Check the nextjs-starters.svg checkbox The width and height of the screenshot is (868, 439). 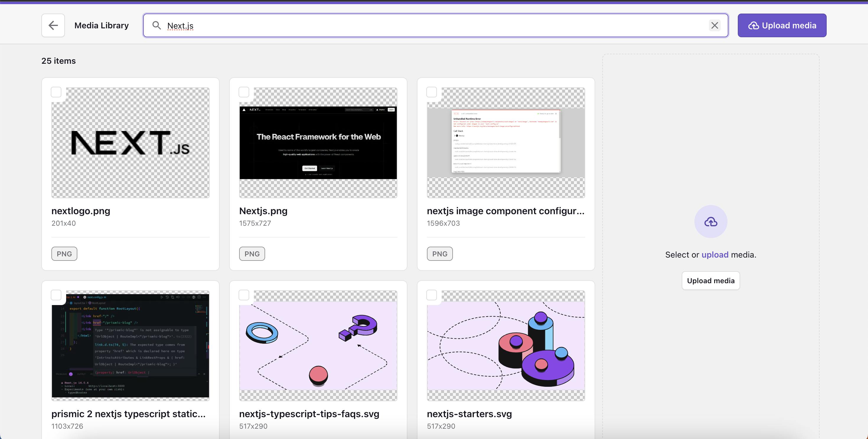(x=432, y=295)
